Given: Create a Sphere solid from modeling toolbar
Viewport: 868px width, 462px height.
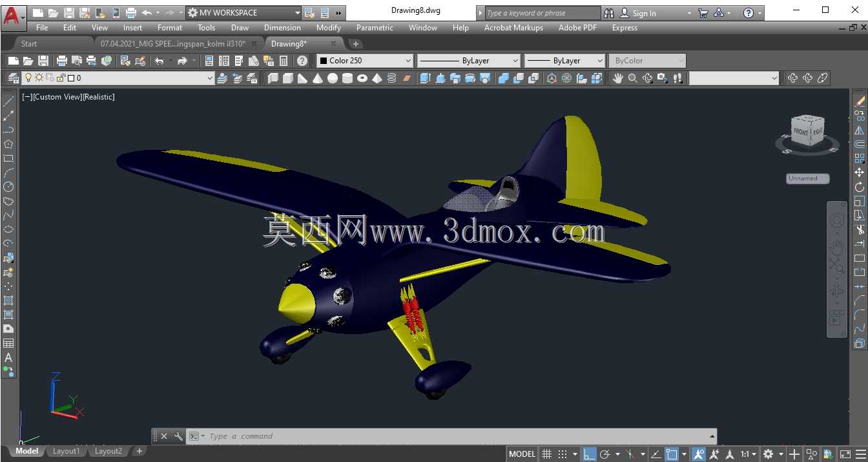Looking at the screenshot, I should tap(333, 78).
